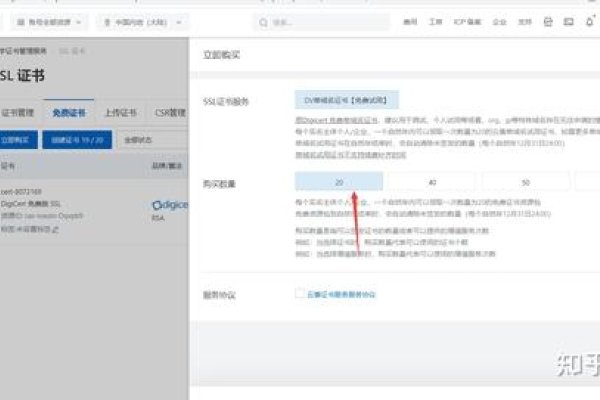
Task: Click the magnifier search icon
Action: click(263, 23)
